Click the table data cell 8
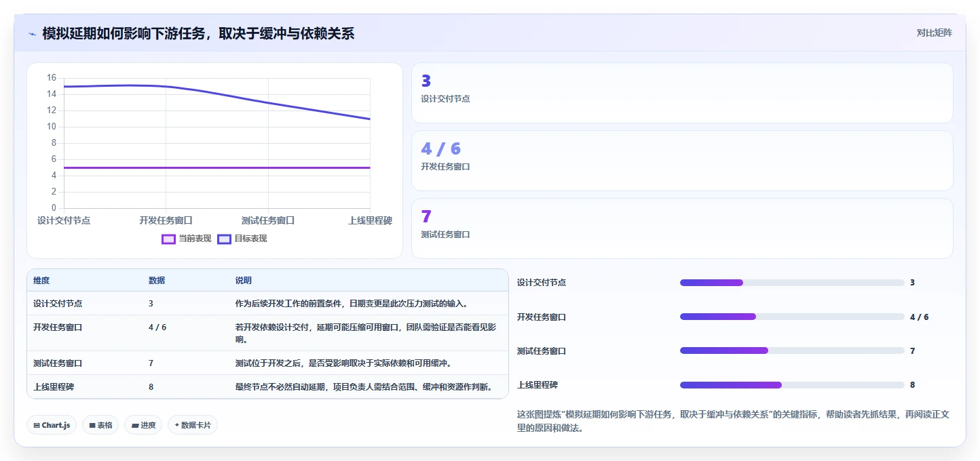980x461 pixels. [x=151, y=387]
